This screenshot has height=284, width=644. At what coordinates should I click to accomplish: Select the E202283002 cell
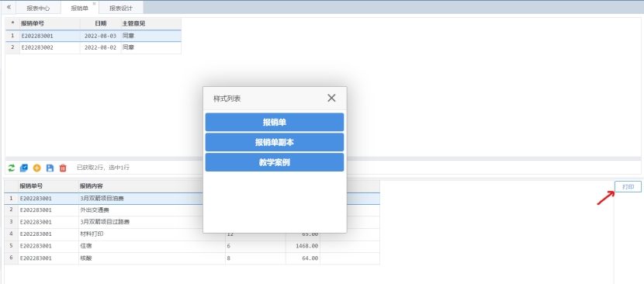50,47
